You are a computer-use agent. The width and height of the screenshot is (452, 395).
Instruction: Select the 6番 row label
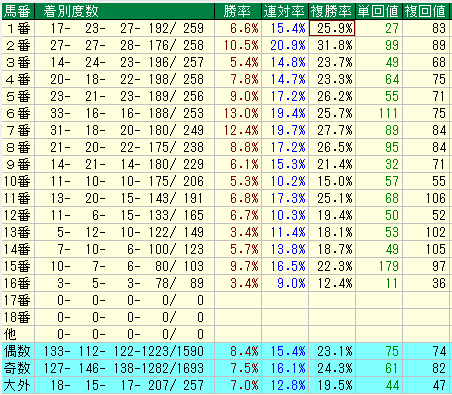18,113
